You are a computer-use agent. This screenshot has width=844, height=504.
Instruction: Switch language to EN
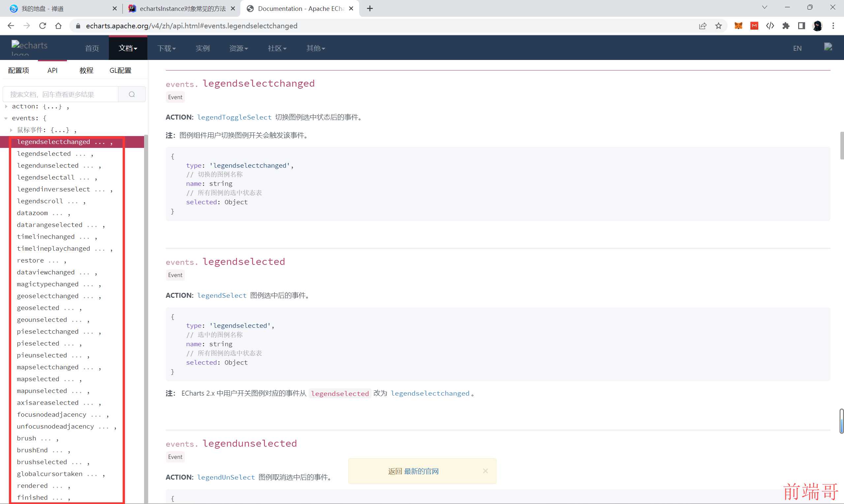coord(797,48)
